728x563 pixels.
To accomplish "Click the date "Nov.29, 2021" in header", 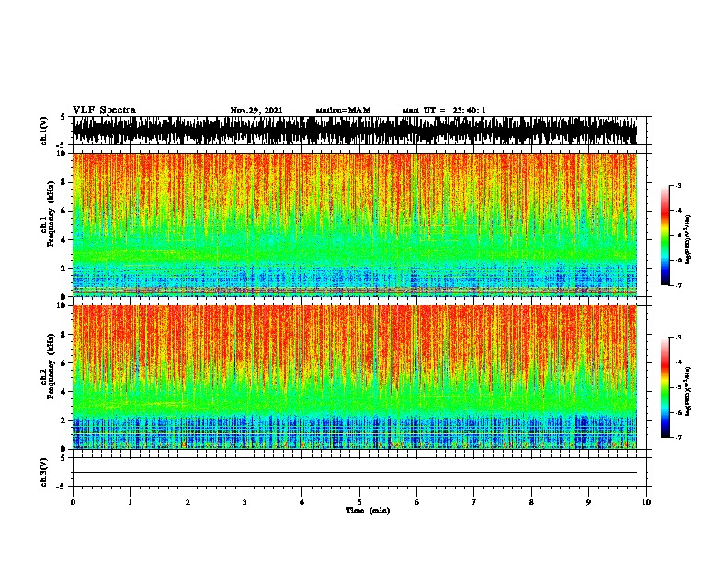I will tap(256, 110).
